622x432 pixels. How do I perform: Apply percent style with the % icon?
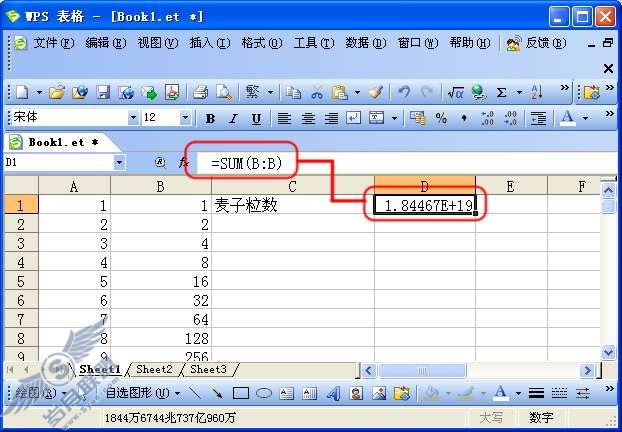(441, 118)
